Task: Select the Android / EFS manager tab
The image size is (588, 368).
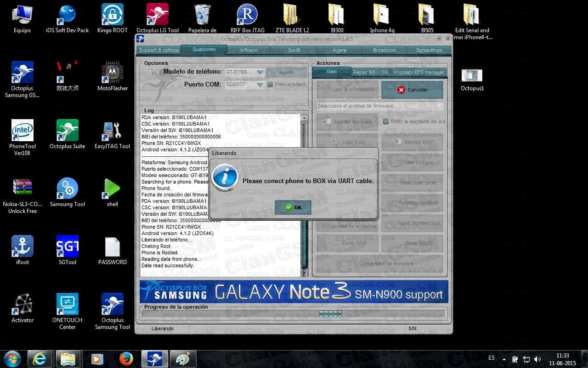Action: point(418,72)
